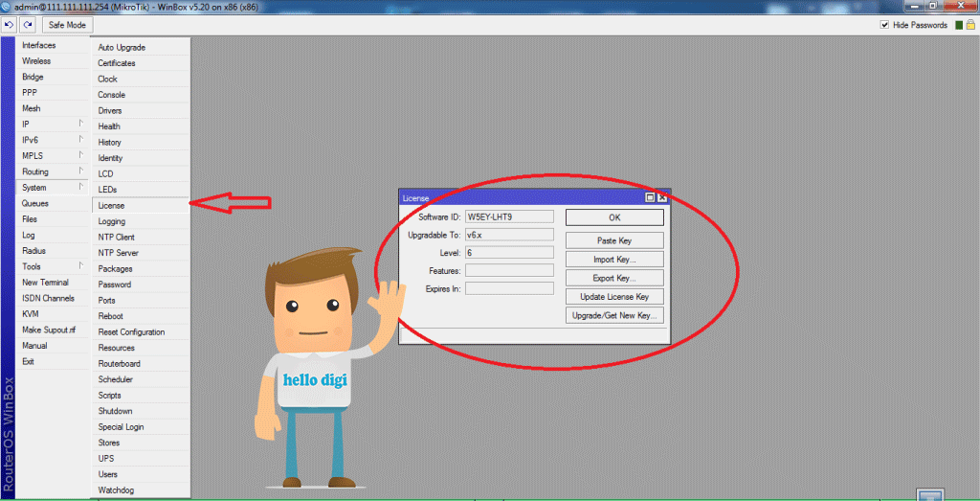Image resolution: width=980 pixels, height=501 pixels.
Task: Choose Certificates in System submenu
Action: (140, 63)
